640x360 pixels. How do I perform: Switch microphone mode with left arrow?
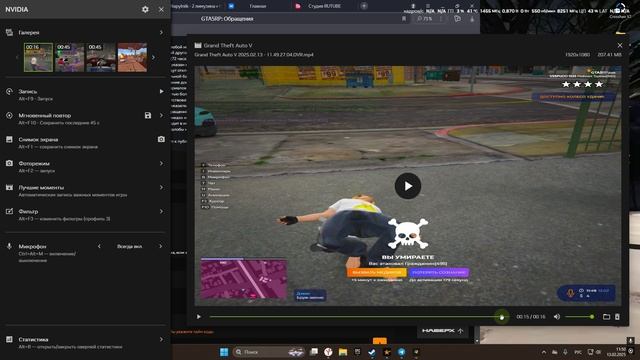[x=99, y=246]
